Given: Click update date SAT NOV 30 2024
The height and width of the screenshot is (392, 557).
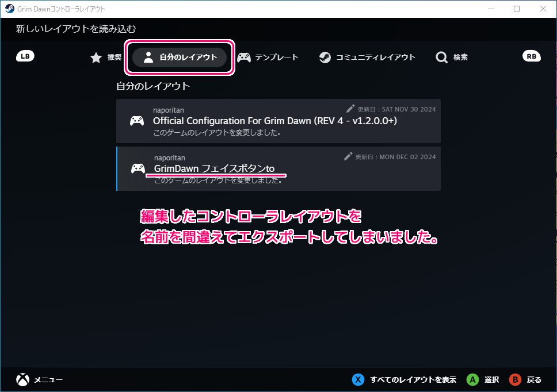Looking at the screenshot, I should coord(397,109).
